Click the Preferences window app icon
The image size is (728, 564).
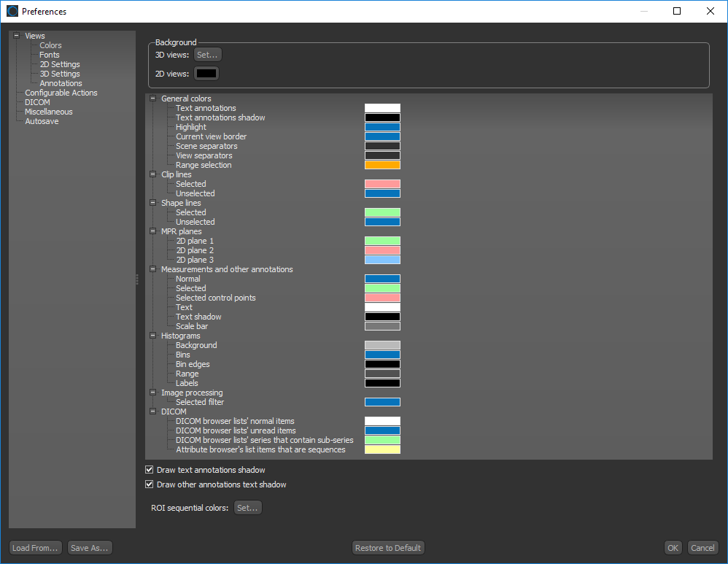point(12,12)
